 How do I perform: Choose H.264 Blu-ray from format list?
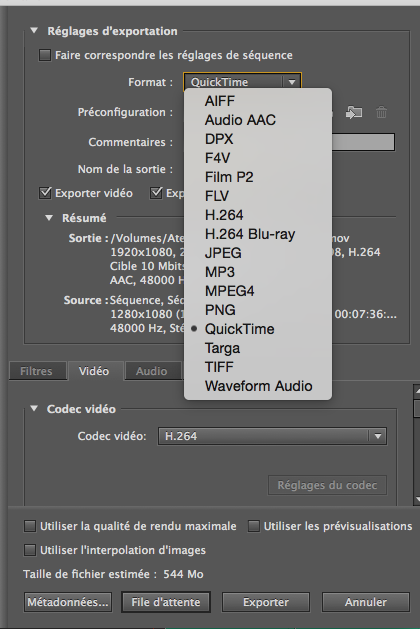coord(250,234)
